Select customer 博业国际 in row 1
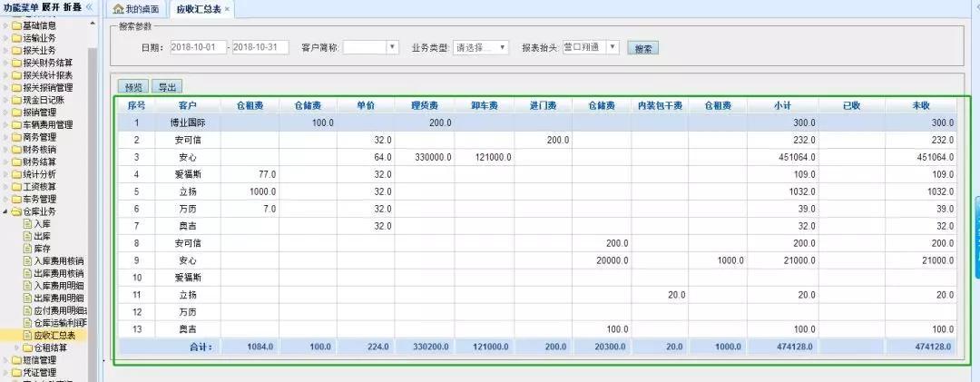980x382 pixels. tap(188, 123)
